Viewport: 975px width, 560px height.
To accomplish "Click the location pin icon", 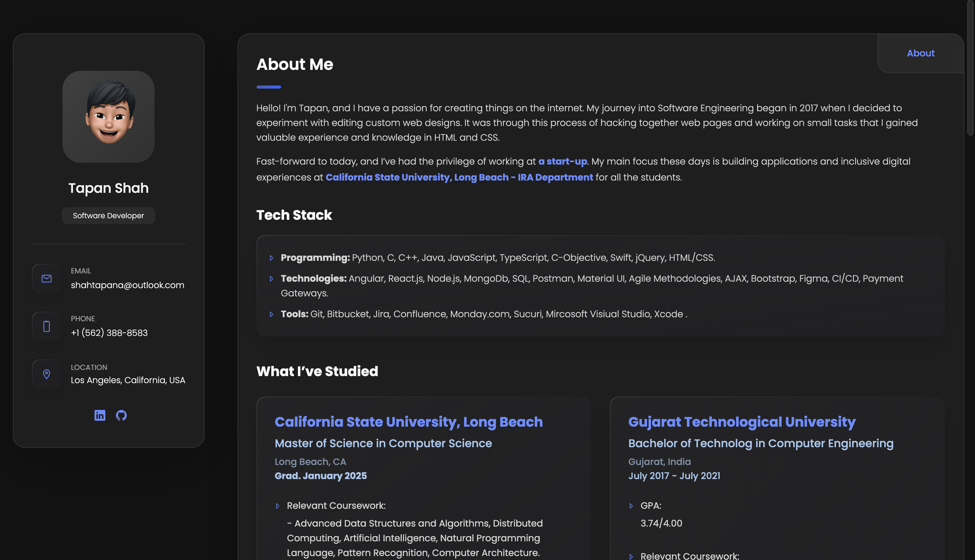I will click(x=47, y=374).
